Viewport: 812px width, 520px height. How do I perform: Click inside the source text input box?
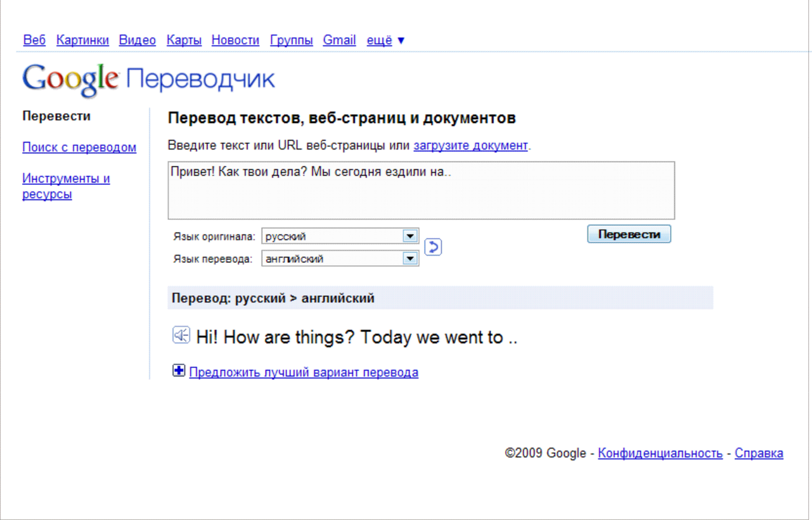pos(421,191)
